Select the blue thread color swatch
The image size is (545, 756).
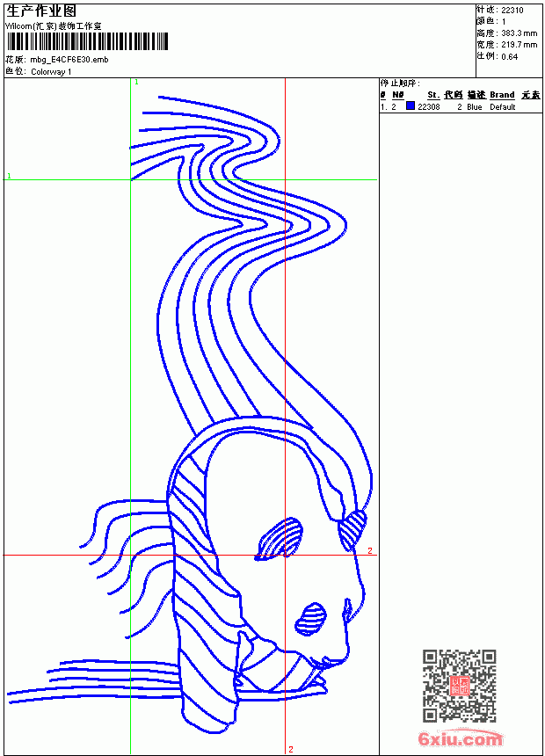click(x=411, y=105)
